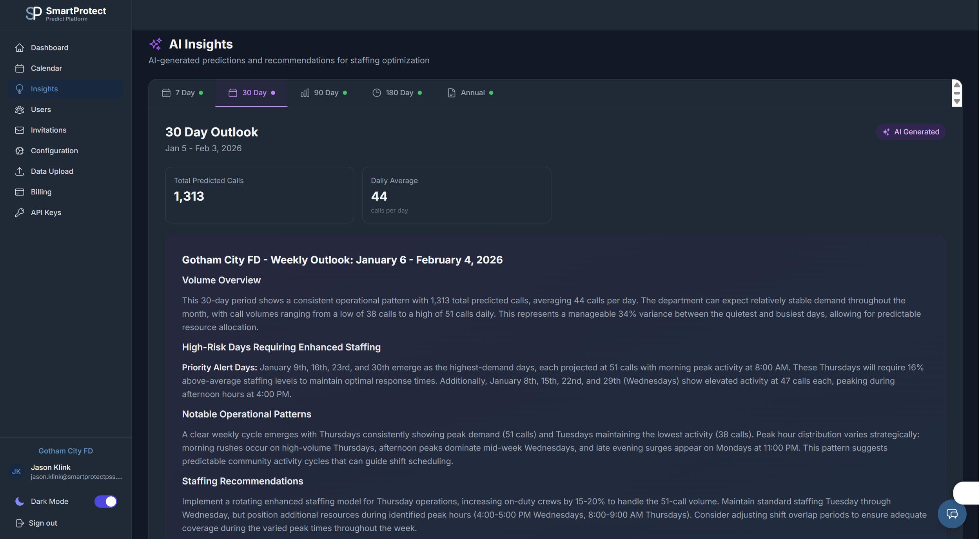The height and width of the screenshot is (539, 980).
Task: Select the Calendar icon in the sidebar
Action: tap(20, 68)
